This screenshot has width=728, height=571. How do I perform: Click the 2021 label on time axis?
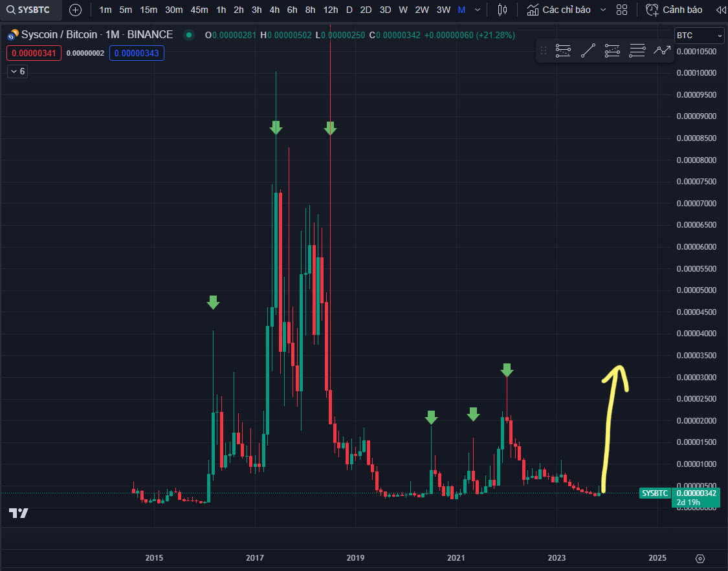point(456,558)
